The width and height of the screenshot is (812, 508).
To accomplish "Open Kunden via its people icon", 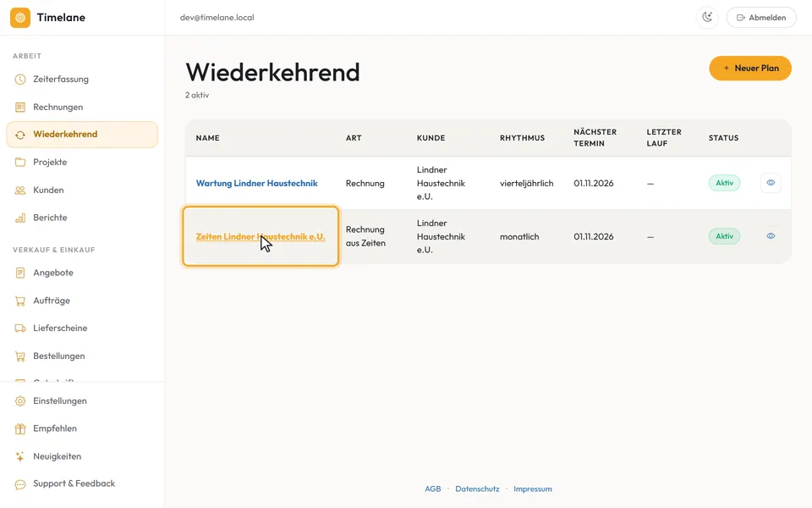I will point(20,190).
